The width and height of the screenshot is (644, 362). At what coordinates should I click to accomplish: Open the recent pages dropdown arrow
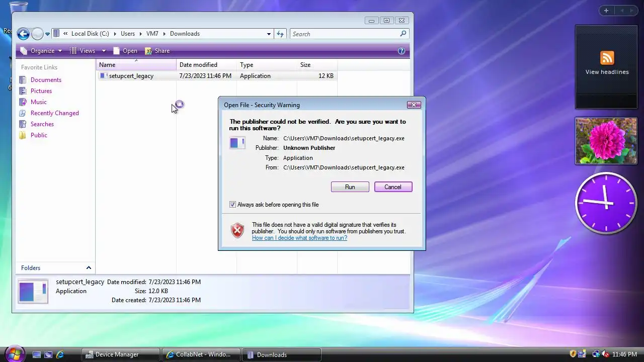pyautogui.click(x=47, y=34)
